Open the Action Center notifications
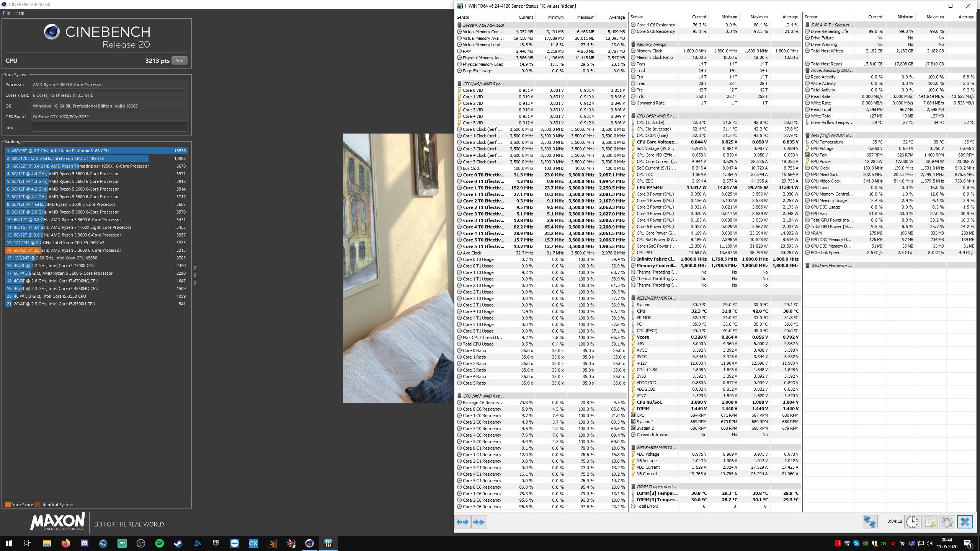Image resolution: width=980 pixels, height=551 pixels. click(x=968, y=543)
